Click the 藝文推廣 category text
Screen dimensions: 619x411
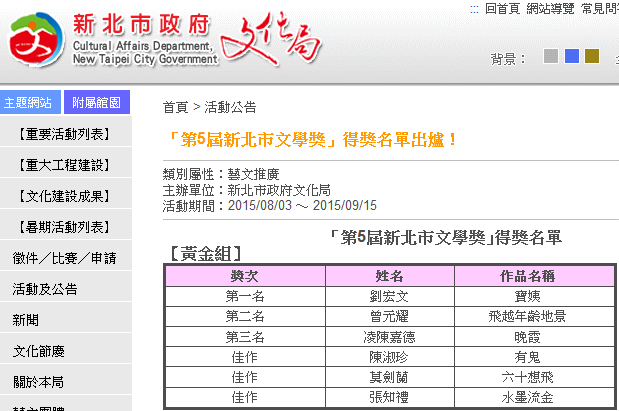pos(253,174)
